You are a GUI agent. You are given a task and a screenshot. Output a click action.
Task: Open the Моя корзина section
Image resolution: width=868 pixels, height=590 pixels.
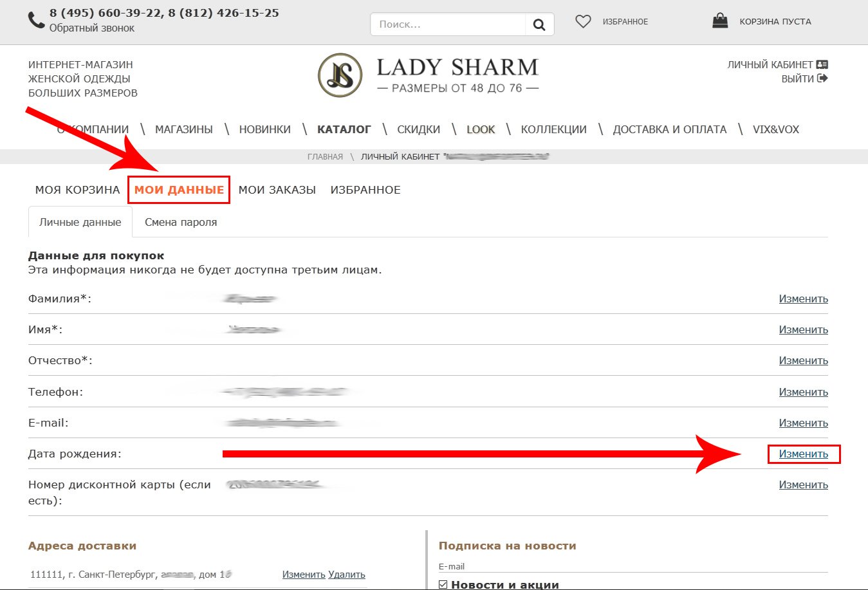coord(77,190)
